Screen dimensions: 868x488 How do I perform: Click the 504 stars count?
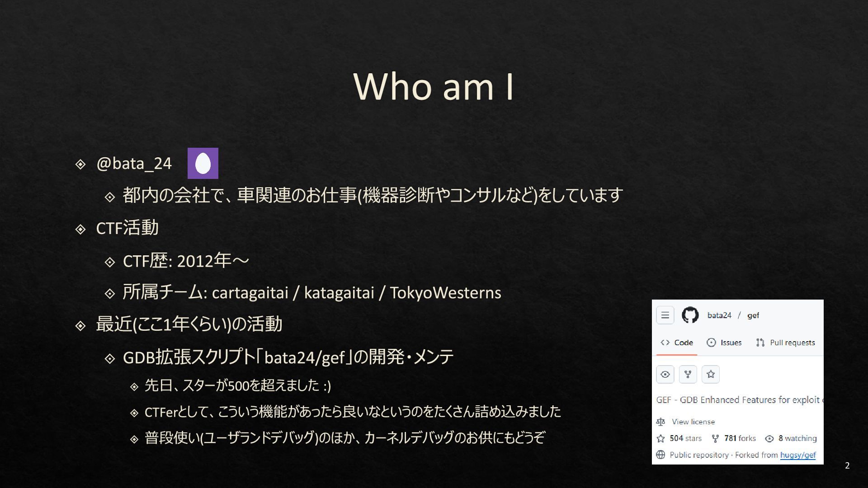point(686,438)
